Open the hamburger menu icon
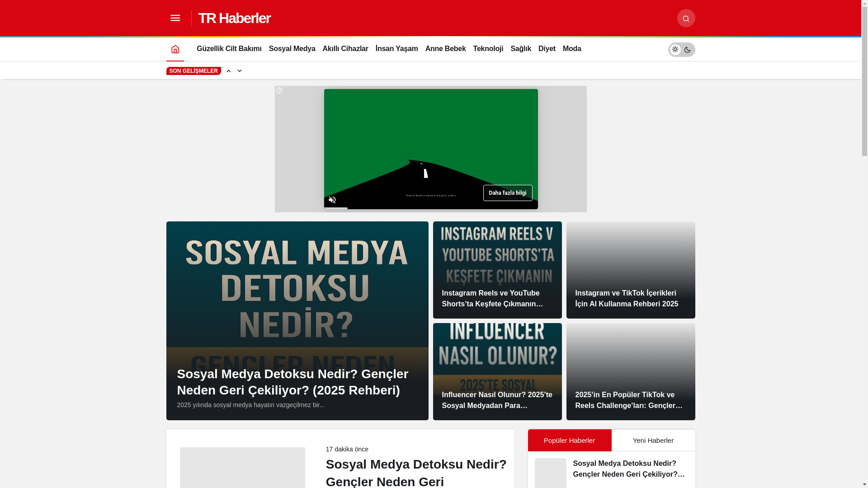The height and width of the screenshot is (488, 868). tap(175, 18)
